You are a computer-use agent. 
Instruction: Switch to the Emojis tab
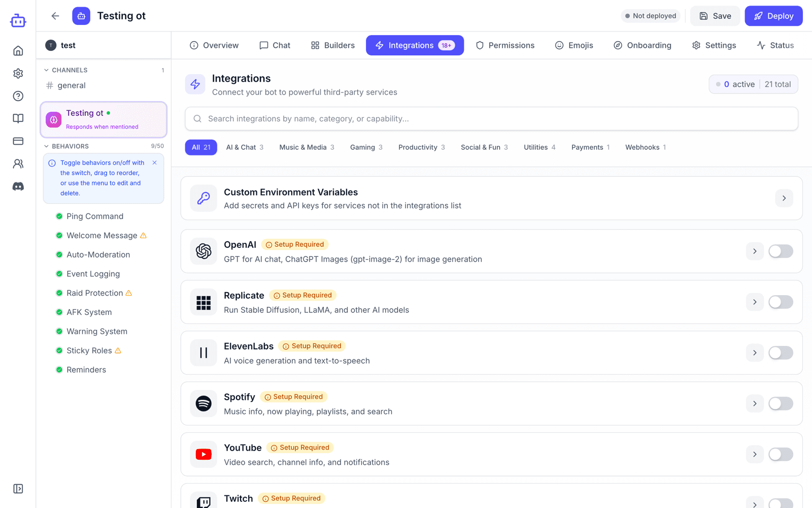(574, 45)
